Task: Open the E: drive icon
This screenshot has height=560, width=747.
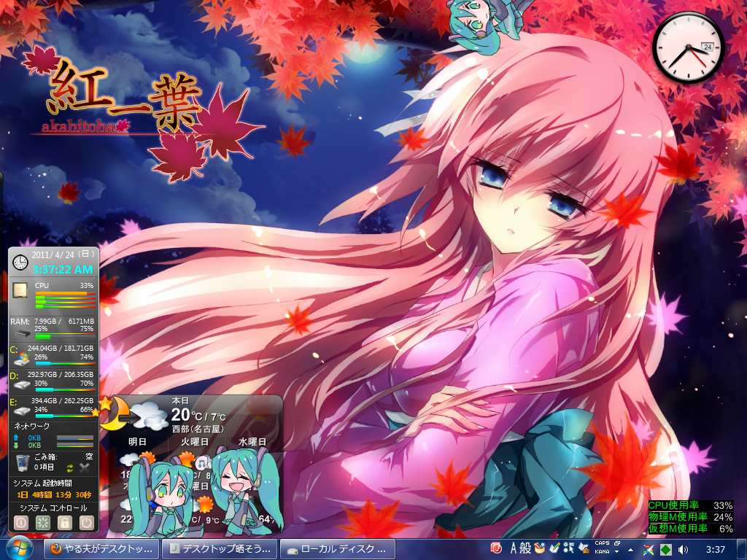Action: pyautogui.click(x=21, y=411)
